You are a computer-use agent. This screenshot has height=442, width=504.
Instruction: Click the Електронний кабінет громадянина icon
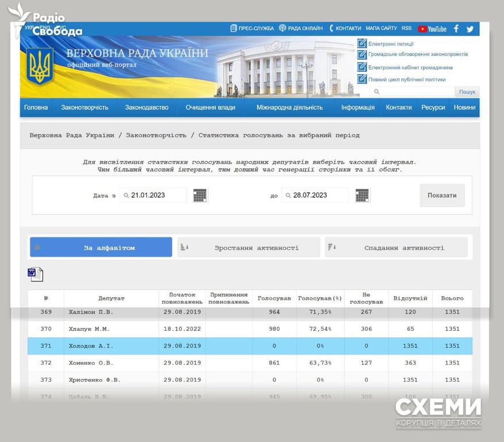pyautogui.click(x=362, y=67)
